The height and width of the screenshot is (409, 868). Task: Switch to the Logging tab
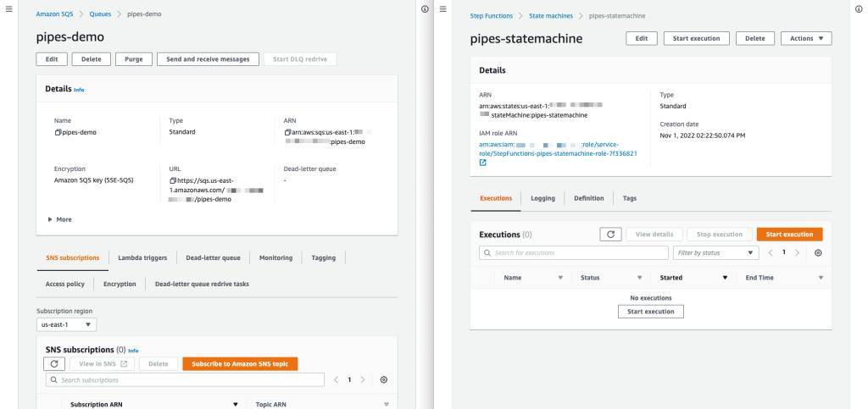tap(542, 198)
